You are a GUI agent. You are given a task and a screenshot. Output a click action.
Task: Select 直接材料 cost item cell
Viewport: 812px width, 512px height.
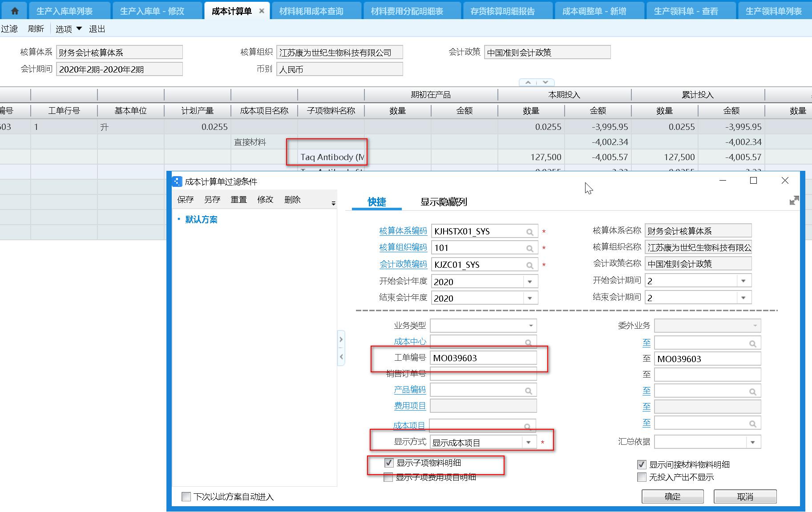coord(264,142)
